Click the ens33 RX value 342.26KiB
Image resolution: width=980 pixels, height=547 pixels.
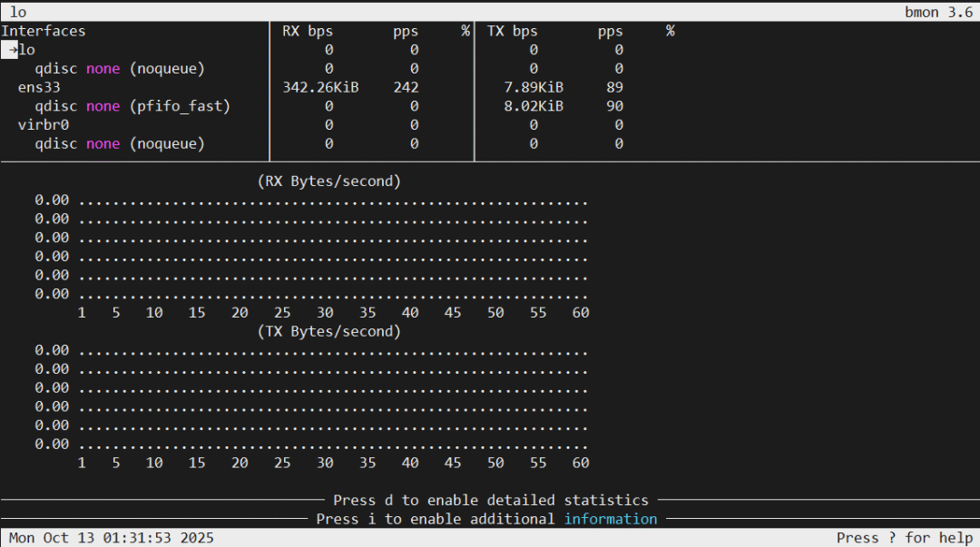(x=320, y=87)
